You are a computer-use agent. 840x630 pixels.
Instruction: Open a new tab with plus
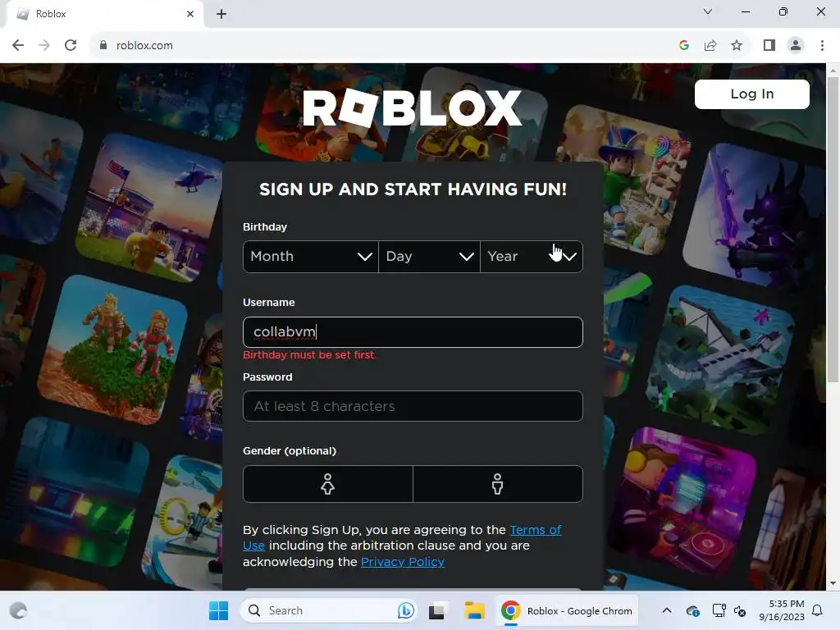[221, 15]
